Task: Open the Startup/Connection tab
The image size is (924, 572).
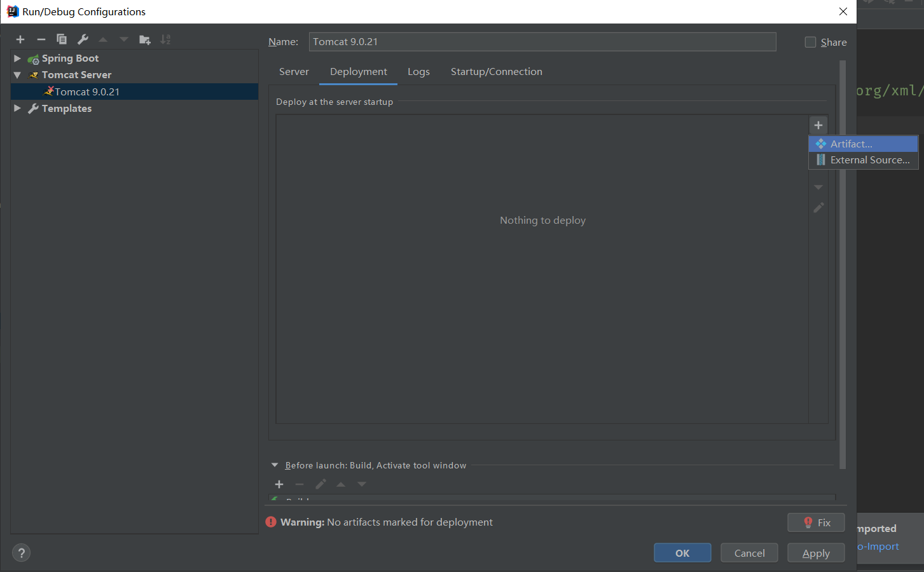Action: tap(497, 72)
